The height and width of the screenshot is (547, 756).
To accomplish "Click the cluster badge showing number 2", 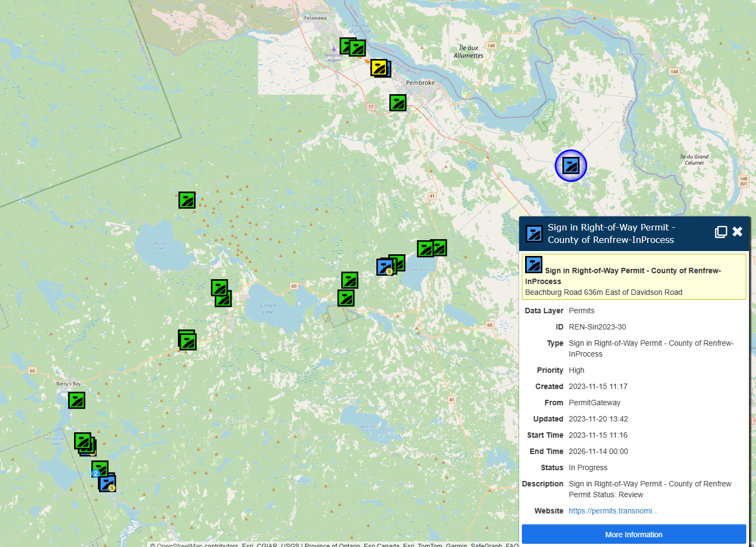I will [96, 473].
